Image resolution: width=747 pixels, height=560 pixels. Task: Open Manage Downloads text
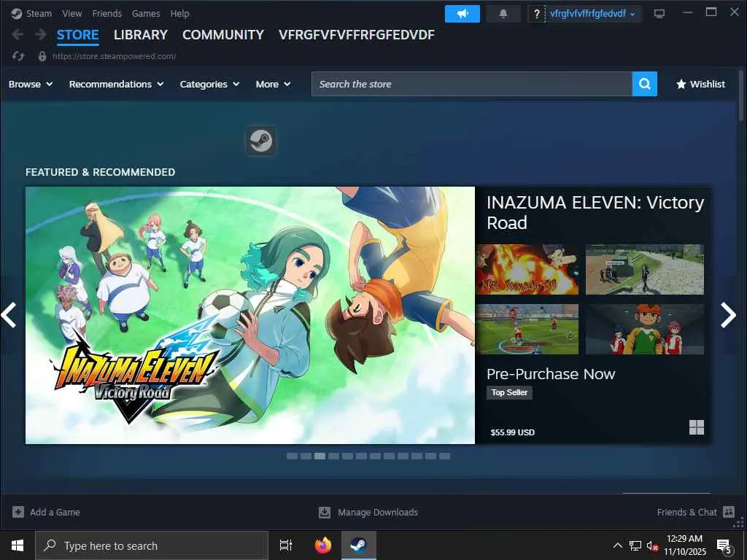pyautogui.click(x=378, y=513)
